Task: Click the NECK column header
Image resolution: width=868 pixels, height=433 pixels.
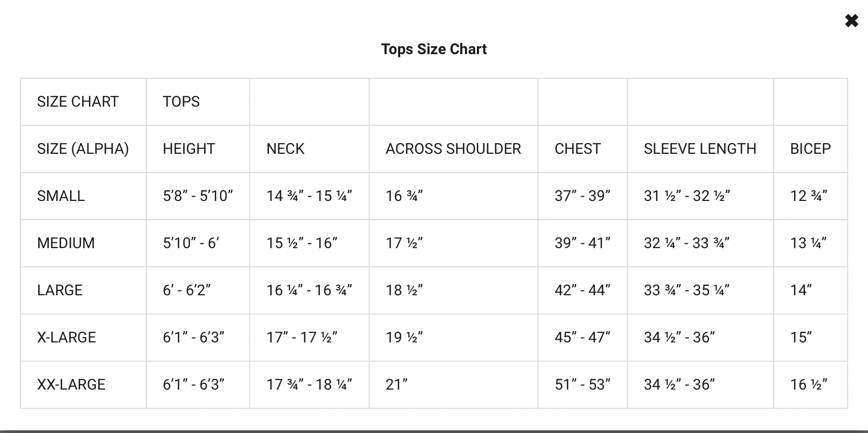Action: [286, 148]
